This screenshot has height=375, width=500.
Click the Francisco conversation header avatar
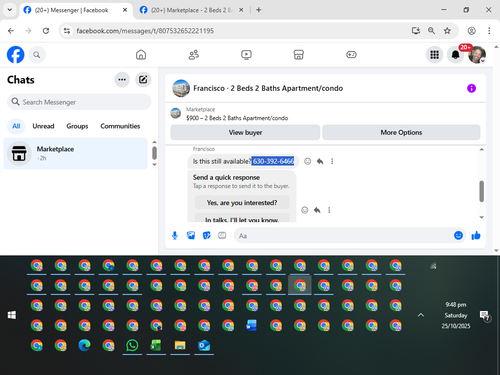tap(181, 88)
